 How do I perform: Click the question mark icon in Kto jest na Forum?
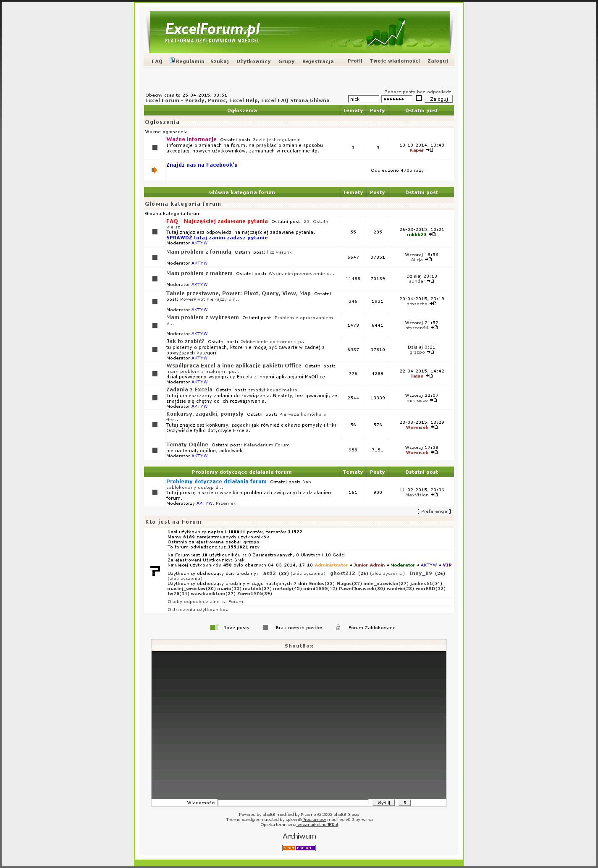point(155,571)
